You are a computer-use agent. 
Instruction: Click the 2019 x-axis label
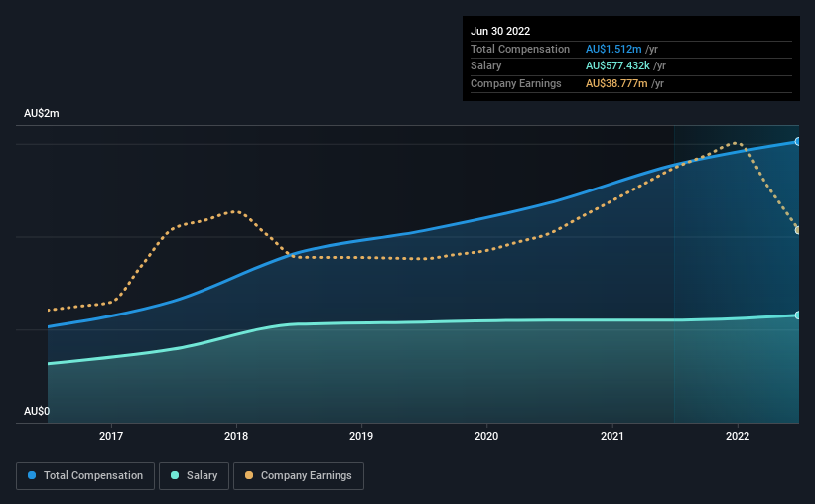click(361, 436)
